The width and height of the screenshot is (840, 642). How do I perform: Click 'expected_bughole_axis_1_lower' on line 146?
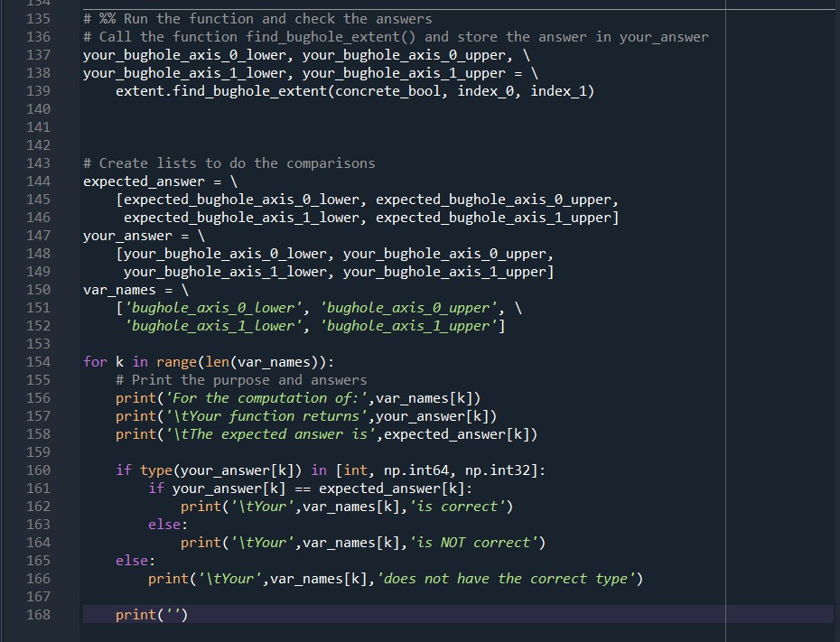click(241, 218)
